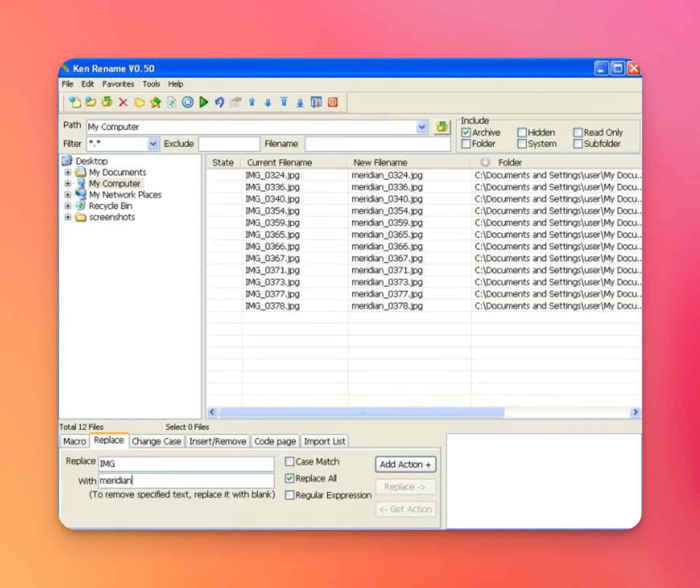Click the Add Action button
The height and width of the screenshot is (588, 700).
pyautogui.click(x=405, y=464)
